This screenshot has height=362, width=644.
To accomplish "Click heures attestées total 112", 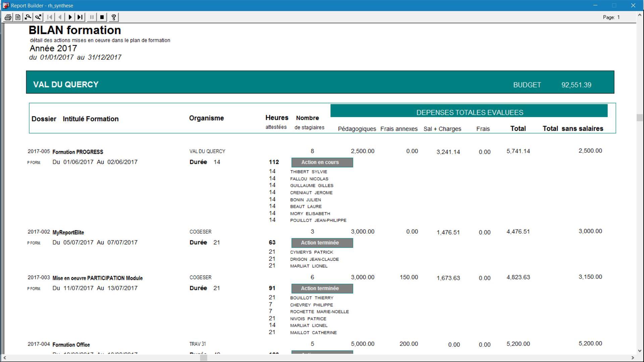I will 274,162.
